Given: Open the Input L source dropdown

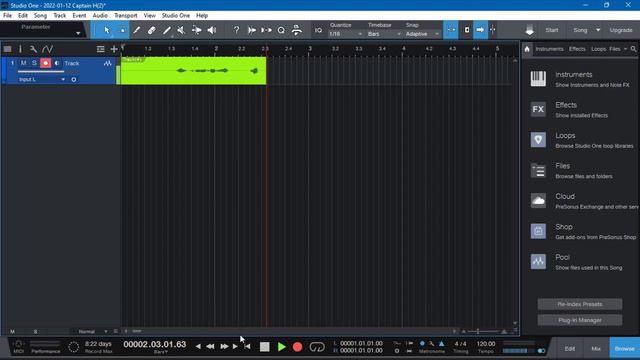Looking at the screenshot, I should coord(42,80).
